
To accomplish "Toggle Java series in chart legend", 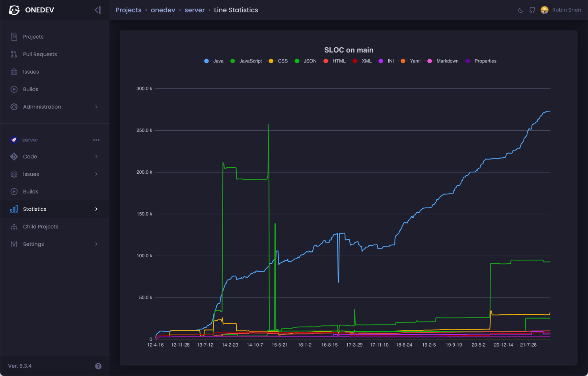I will (213, 61).
